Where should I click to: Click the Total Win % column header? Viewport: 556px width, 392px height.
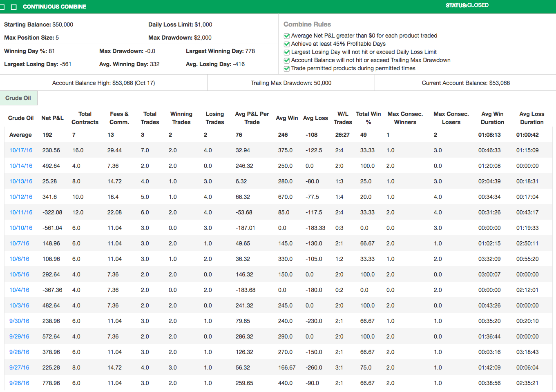pos(368,118)
